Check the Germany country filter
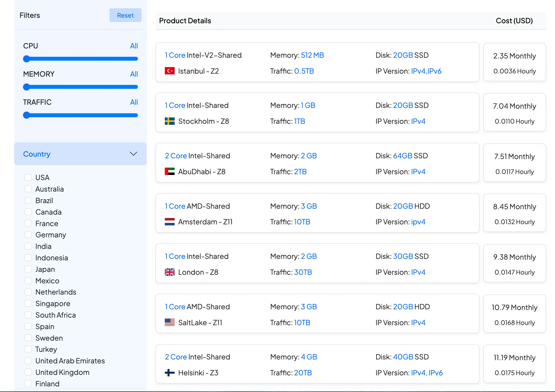555x392 pixels. [28, 234]
